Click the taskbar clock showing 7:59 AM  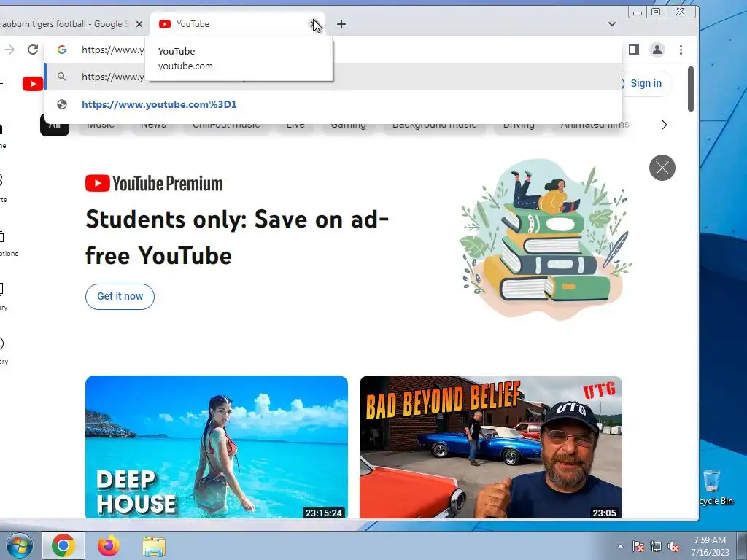(x=710, y=545)
